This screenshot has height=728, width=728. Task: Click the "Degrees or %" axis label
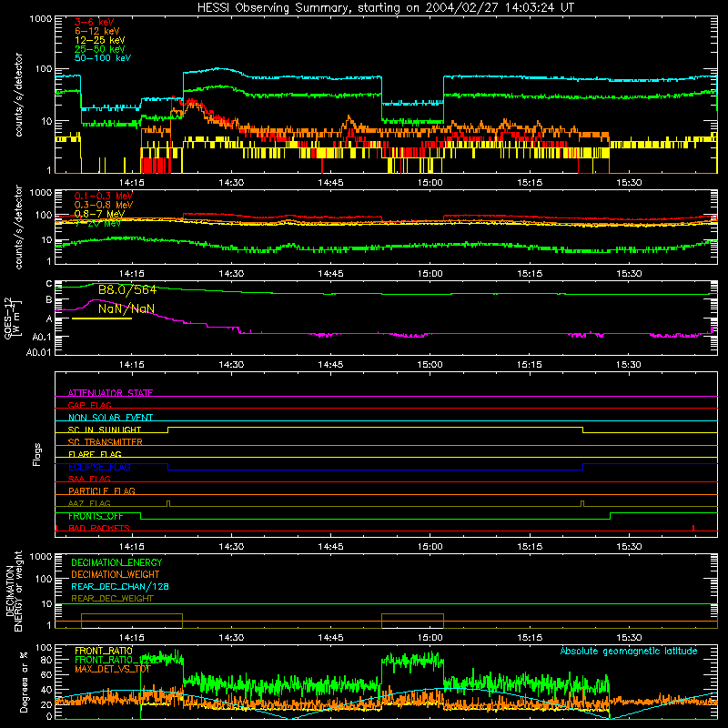[x=24, y=682]
